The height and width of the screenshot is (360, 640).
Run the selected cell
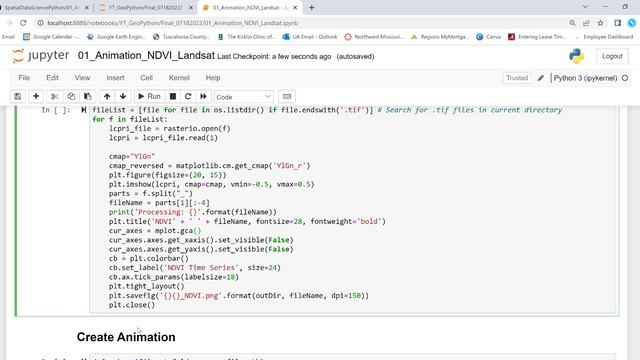149,96
